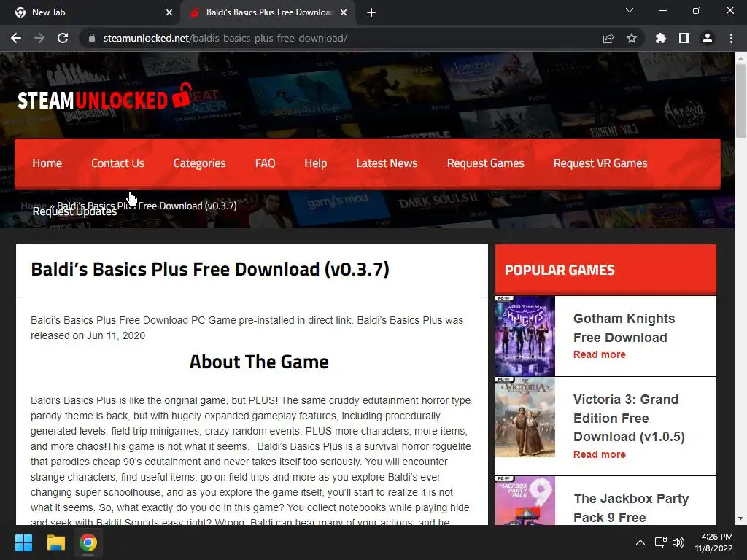
Task: Open the Windows Start menu
Action: pyautogui.click(x=23, y=542)
